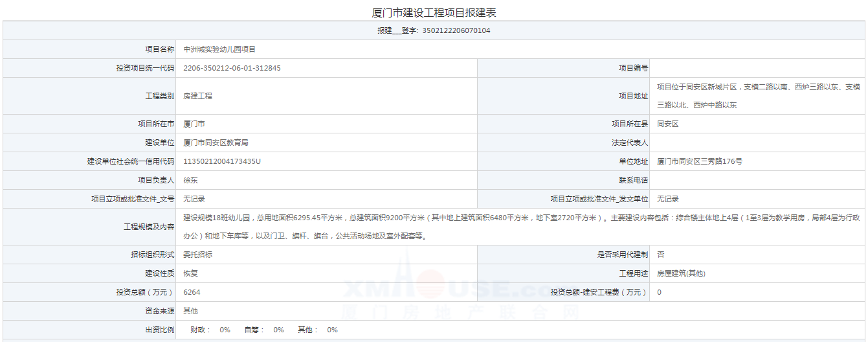The width and height of the screenshot is (868, 342).
Task: Click construction unit 厦门市同安区教育局
Action: coord(216,142)
